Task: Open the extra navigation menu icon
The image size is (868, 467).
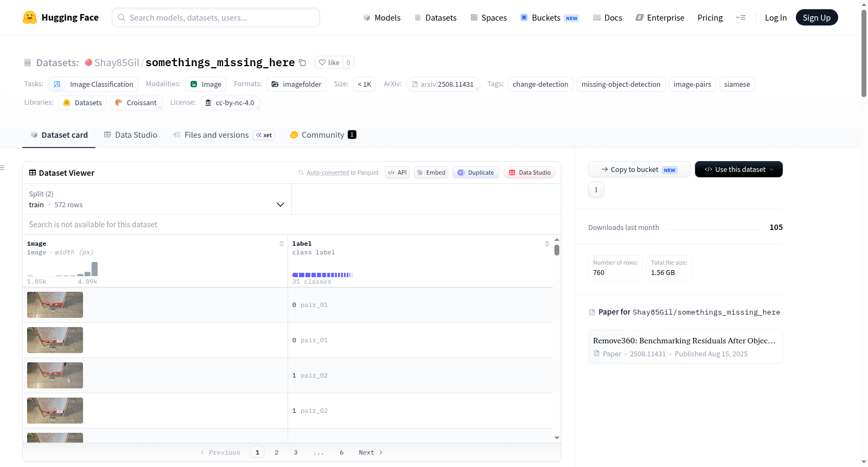Action: coord(741,17)
